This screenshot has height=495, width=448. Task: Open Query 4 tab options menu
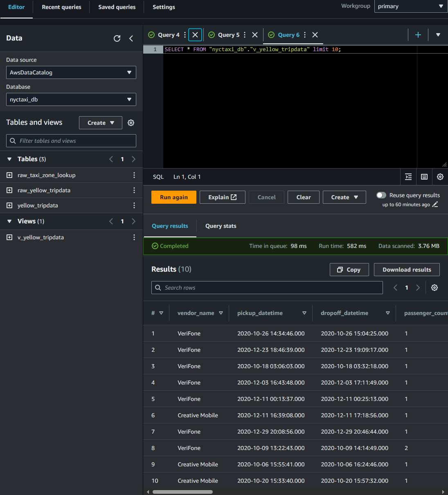click(185, 35)
